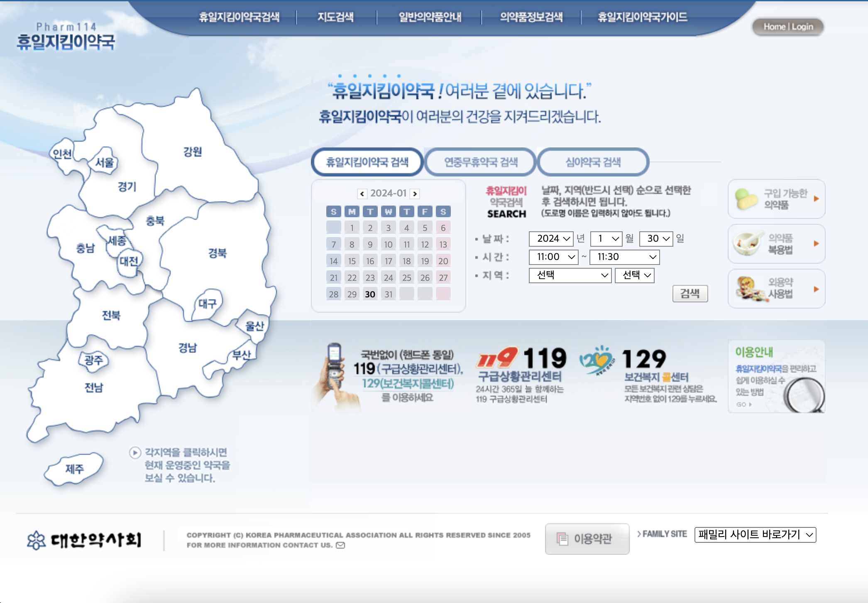Open the 11:30 end time dropdown

pyautogui.click(x=624, y=257)
